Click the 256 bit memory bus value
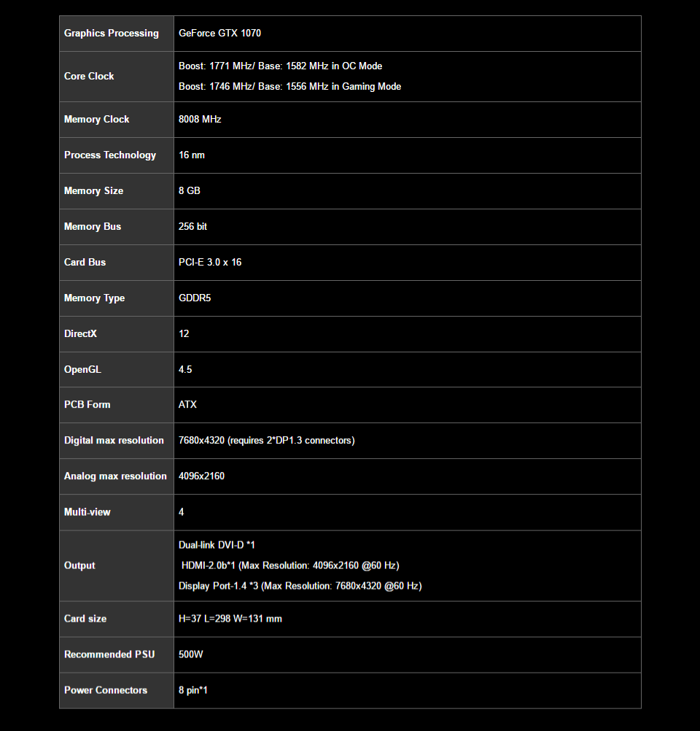 [x=192, y=227]
